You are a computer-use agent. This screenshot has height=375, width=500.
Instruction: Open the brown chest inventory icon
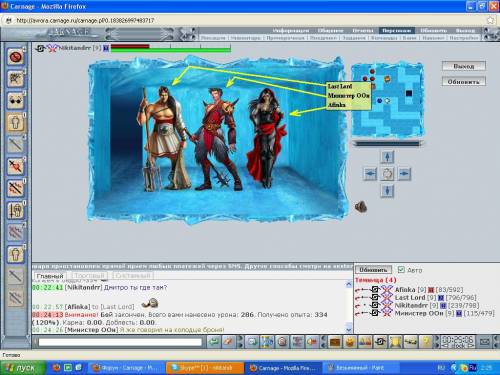[335, 342]
